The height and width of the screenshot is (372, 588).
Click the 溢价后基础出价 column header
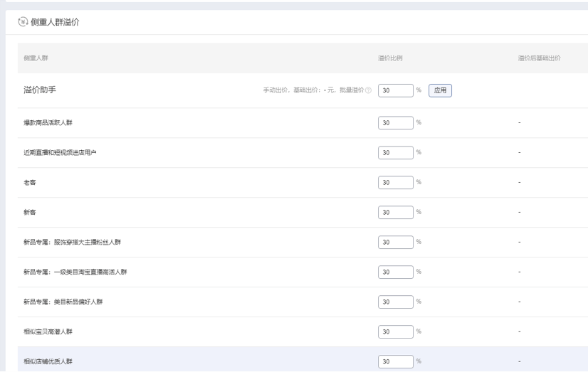(x=539, y=58)
